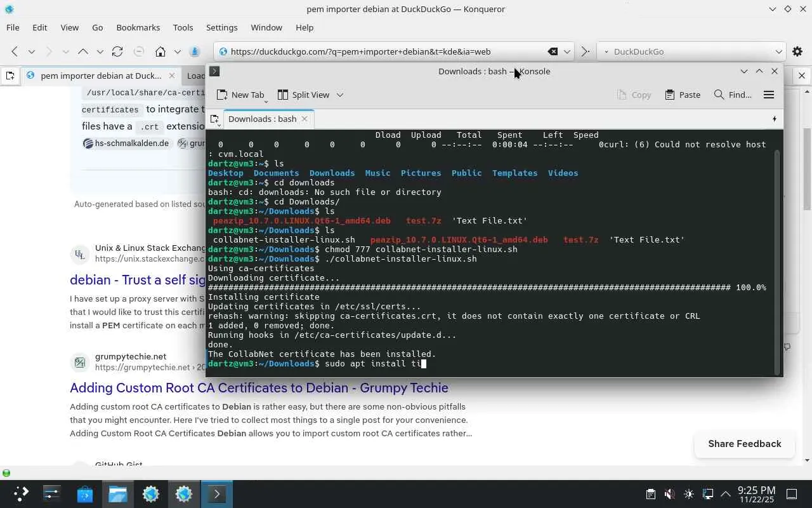Image resolution: width=812 pixels, height=508 pixels.
Task: Click the new tab icon on Konsole tab bar
Action: click(214, 119)
